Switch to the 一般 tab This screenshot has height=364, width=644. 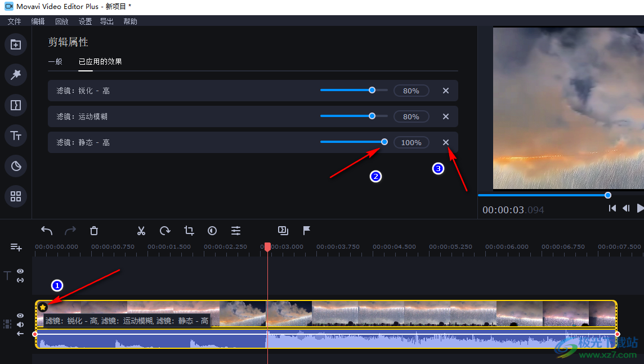55,61
